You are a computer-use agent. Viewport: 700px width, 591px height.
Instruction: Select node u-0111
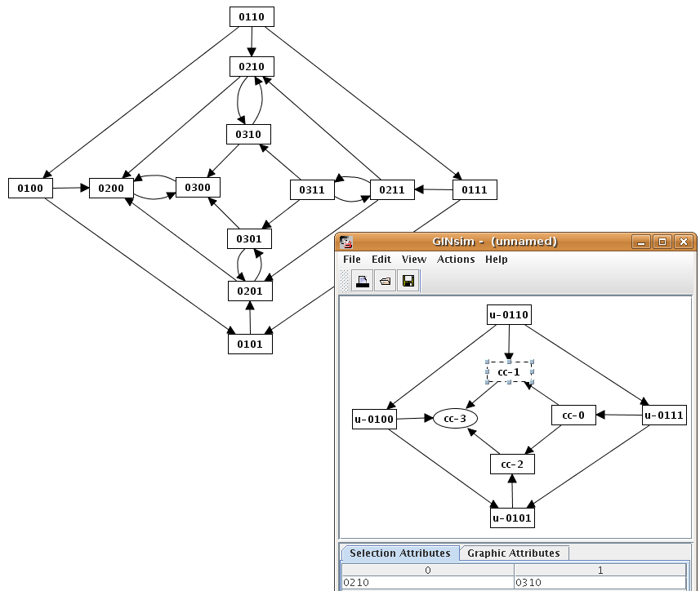coord(664,415)
